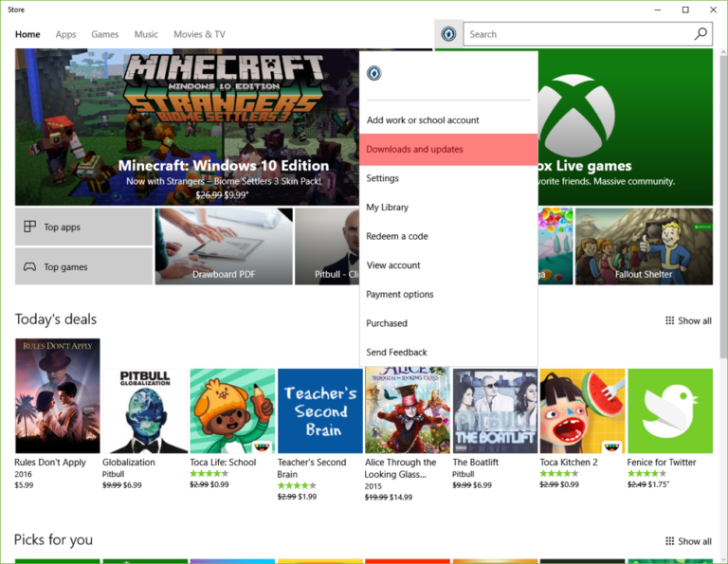Image resolution: width=728 pixels, height=564 pixels.
Task: Open Settings from the account menu
Action: [x=448, y=178]
